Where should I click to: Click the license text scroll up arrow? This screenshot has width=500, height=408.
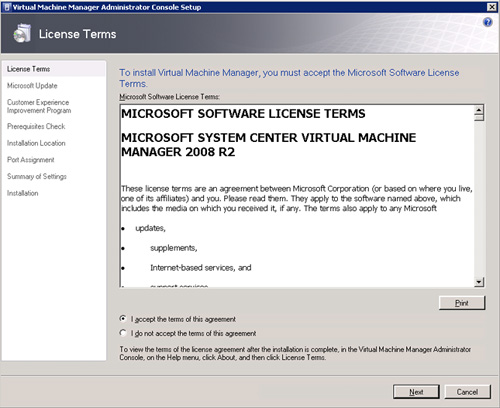click(x=479, y=110)
